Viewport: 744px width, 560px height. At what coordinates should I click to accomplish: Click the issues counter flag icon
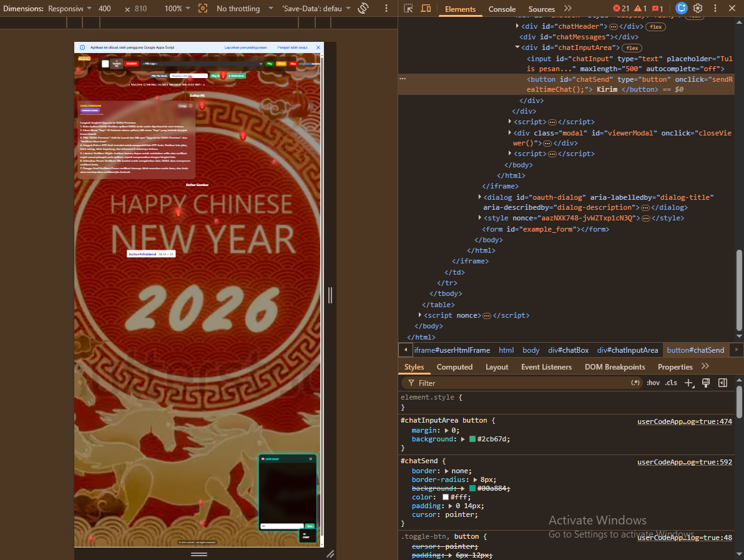coord(658,9)
